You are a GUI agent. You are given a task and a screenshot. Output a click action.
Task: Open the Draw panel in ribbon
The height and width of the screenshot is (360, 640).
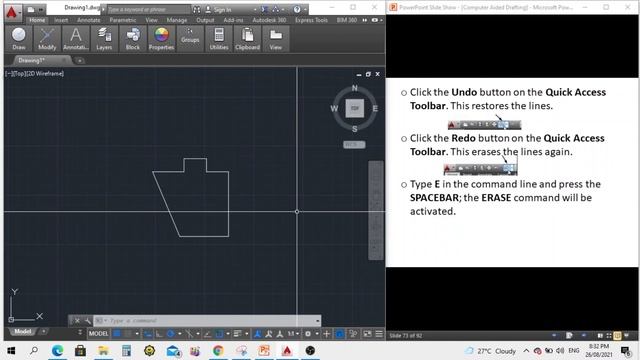pyautogui.click(x=19, y=39)
